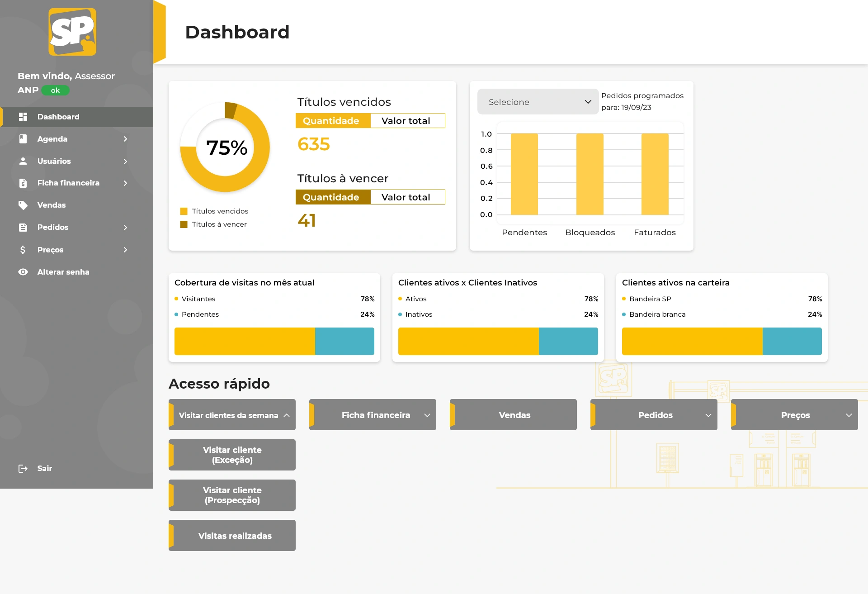
Task: Open Pedidos in the sidebar menu
Action: 53,228
